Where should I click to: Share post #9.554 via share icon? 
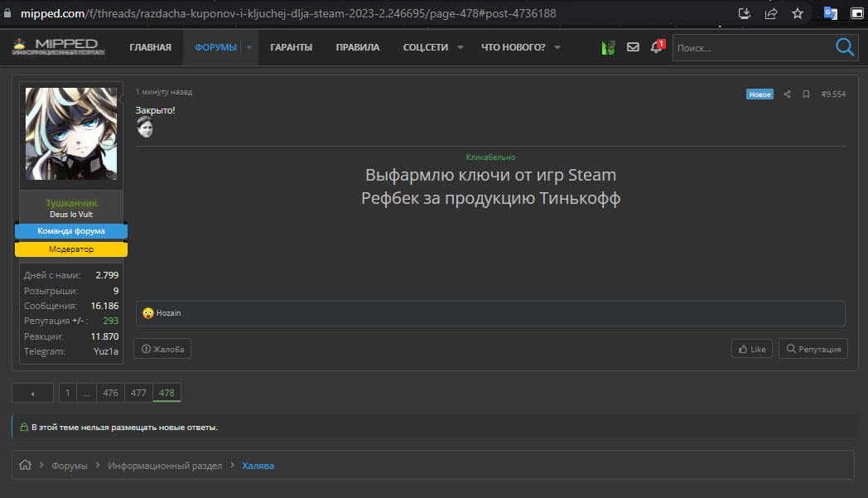point(787,94)
